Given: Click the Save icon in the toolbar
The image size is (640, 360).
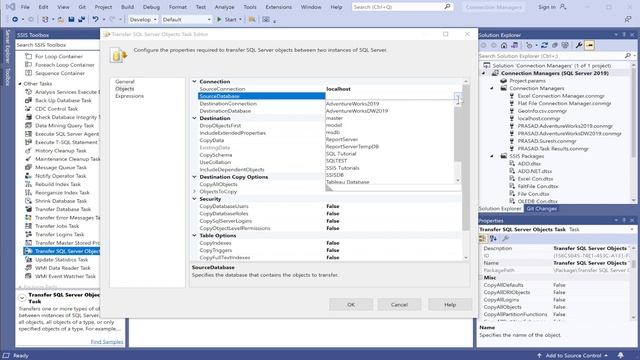Looking at the screenshot, I should coord(71,19).
